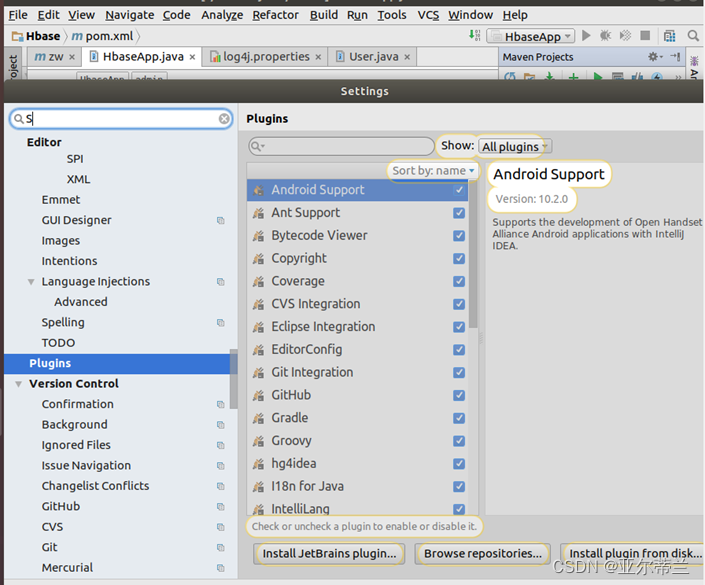
Task: Click per-project icon beside GUI Designer
Action: [221, 220]
